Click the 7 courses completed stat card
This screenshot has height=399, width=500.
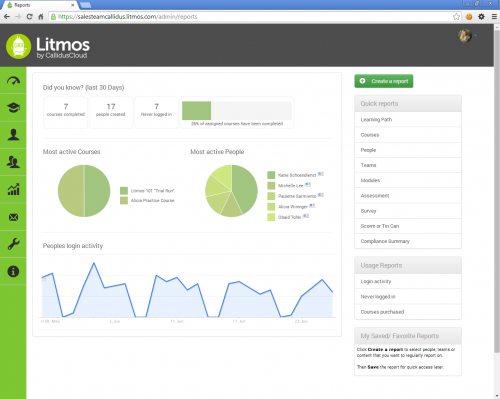(x=66, y=112)
